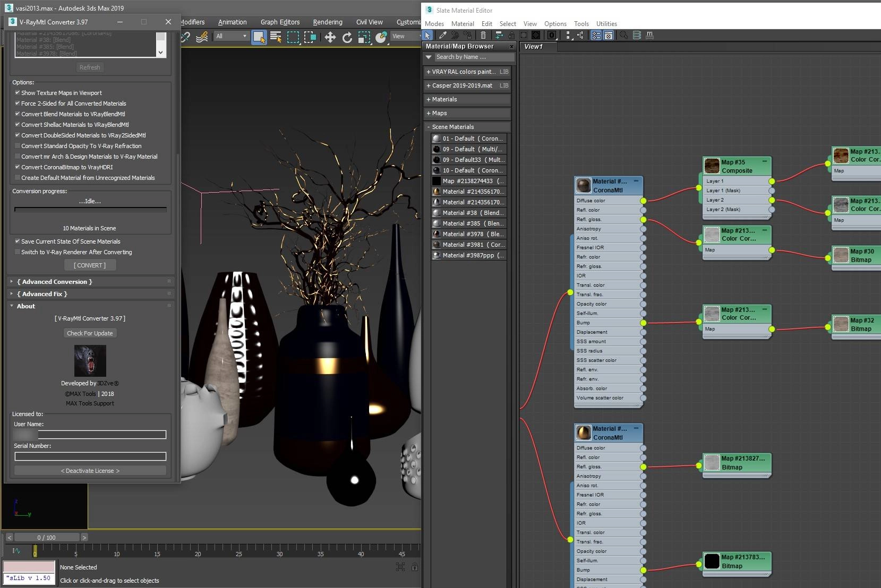
Task: Open the MAX Tools Support link
Action: 90,403
